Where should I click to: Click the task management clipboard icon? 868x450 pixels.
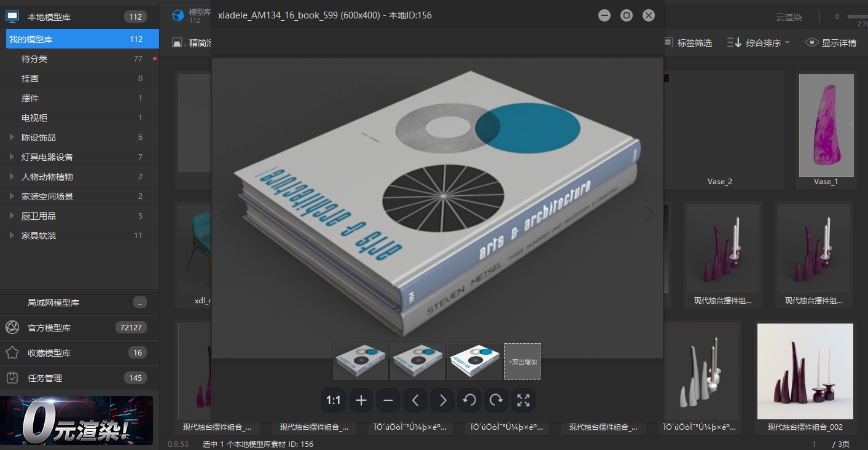(x=12, y=378)
